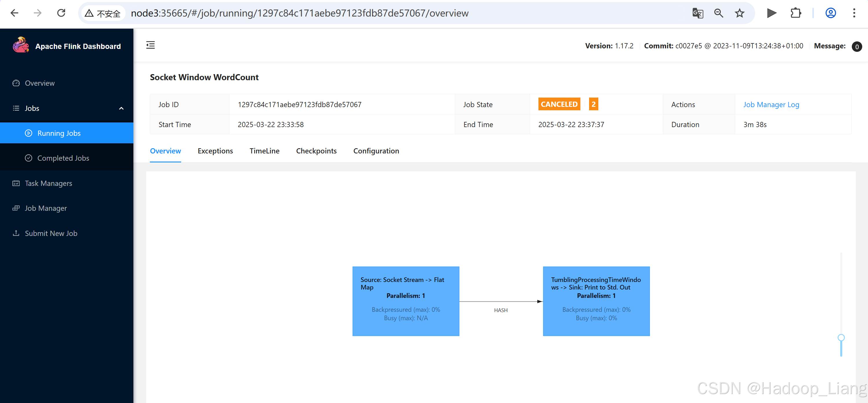This screenshot has height=403, width=868.
Task: Open the Job Manager Log link
Action: 771,105
